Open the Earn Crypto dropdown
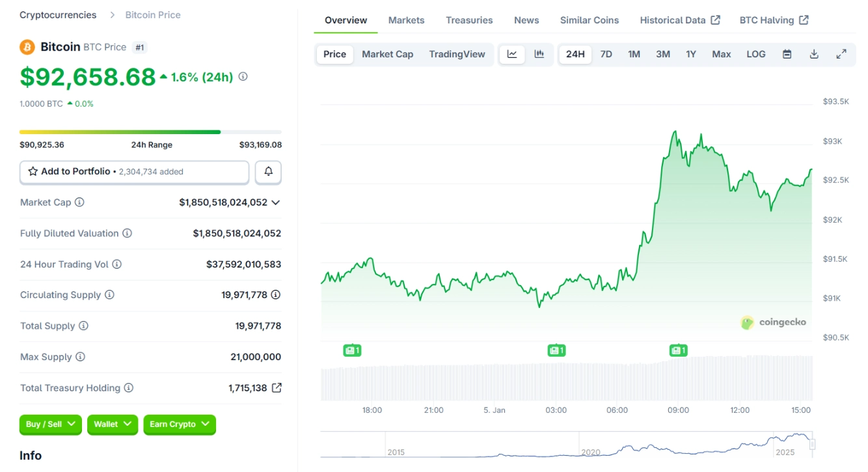The image size is (868, 472). pyautogui.click(x=179, y=424)
